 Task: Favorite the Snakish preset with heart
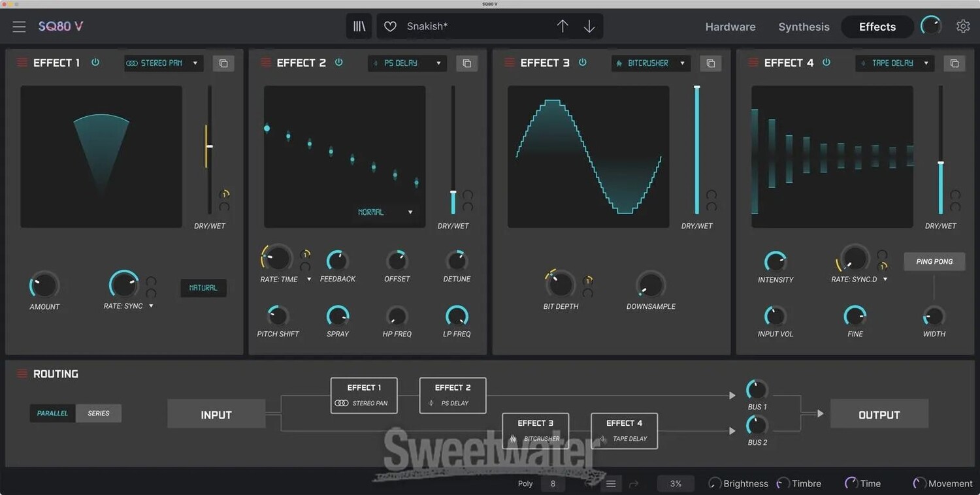pyautogui.click(x=390, y=27)
